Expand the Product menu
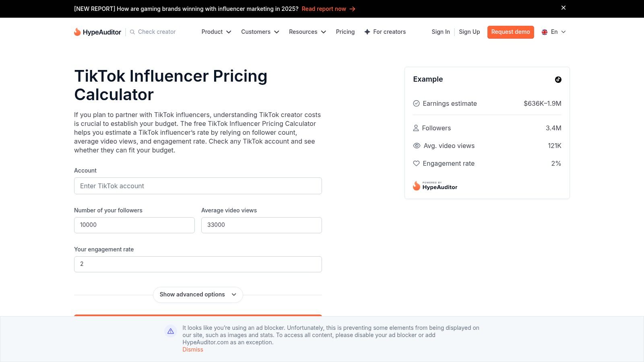644x362 pixels. 216,32
